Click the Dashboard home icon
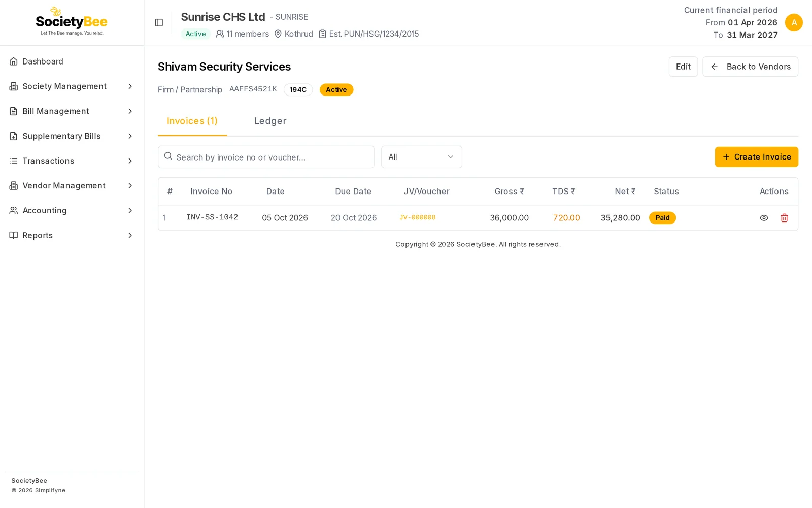 point(14,61)
